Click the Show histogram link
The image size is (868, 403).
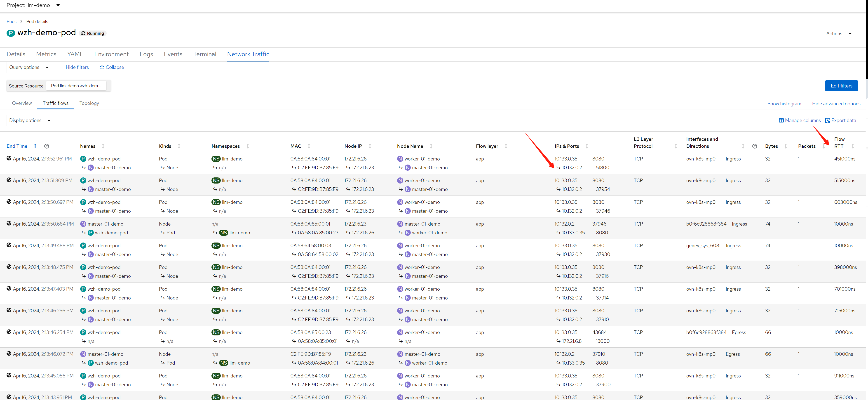coord(784,104)
